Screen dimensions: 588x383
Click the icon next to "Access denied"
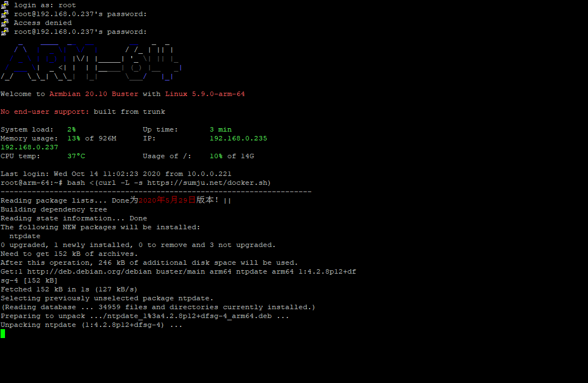coord(4,23)
